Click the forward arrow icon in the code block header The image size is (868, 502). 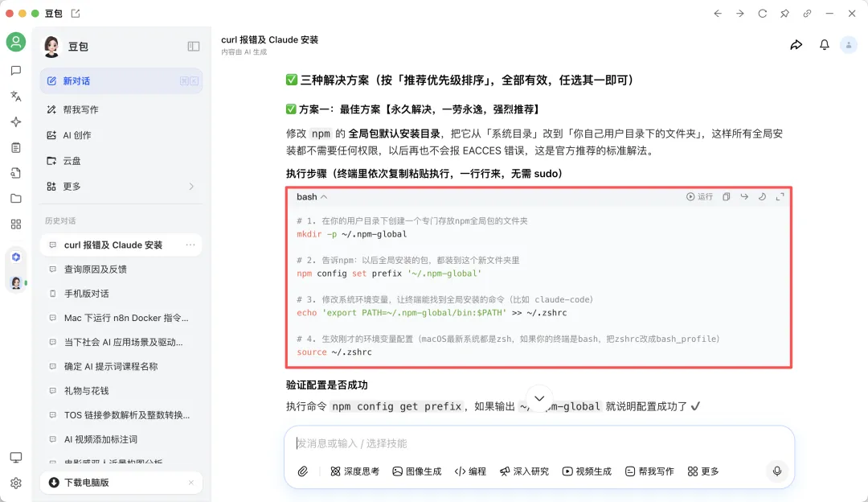pyautogui.click(x=744, y=197)
